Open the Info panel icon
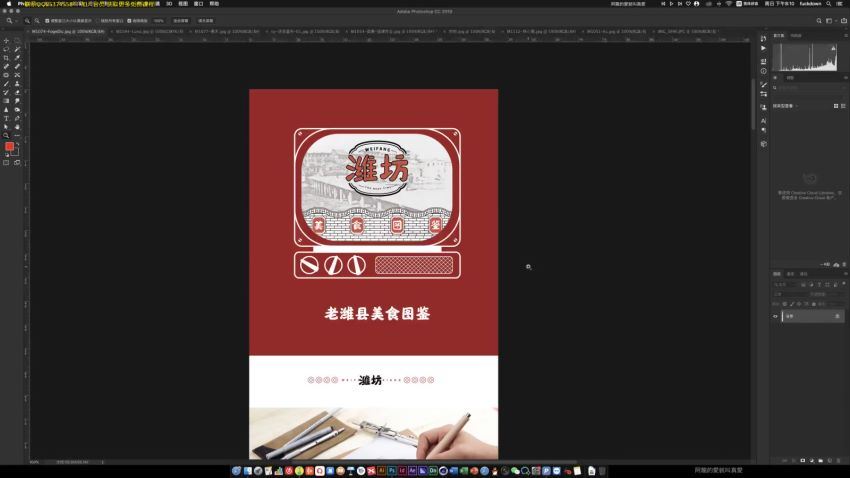 point(763,71)
